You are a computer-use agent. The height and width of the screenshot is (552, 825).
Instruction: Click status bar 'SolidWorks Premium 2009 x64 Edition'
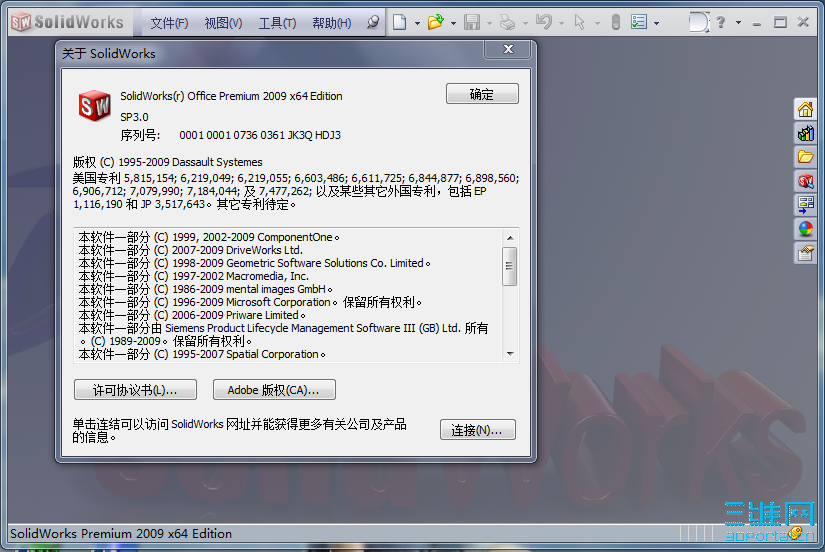(x=121, y=534)
